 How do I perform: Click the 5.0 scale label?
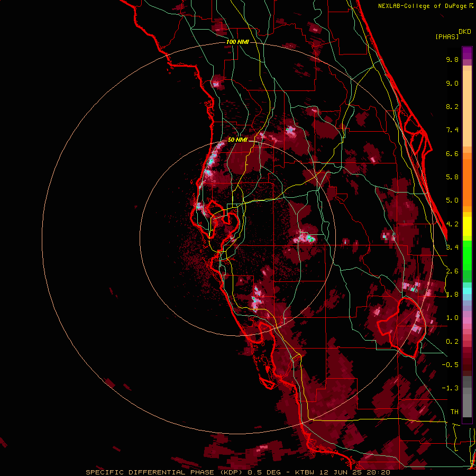(452, 200)
